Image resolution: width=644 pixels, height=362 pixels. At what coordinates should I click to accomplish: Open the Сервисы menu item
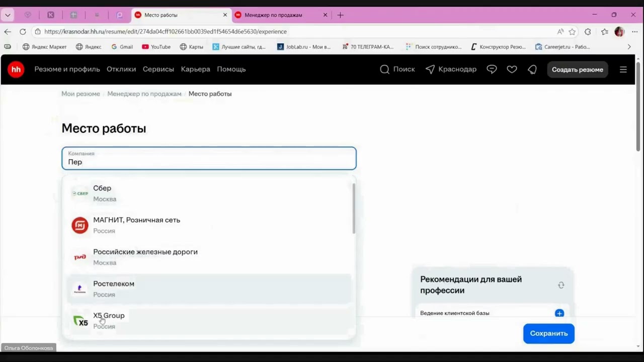tap(158, 69)
